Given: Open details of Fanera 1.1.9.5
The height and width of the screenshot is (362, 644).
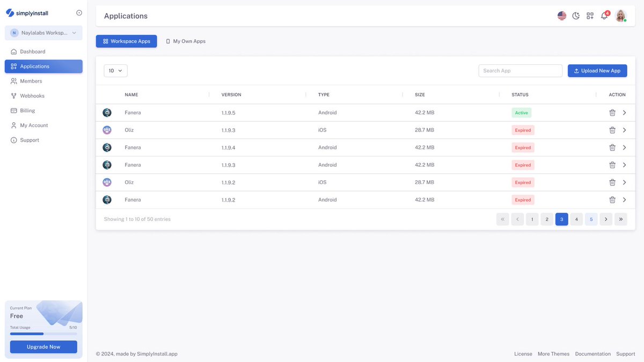Looking at the screenshot, I should tap(624, 113).
